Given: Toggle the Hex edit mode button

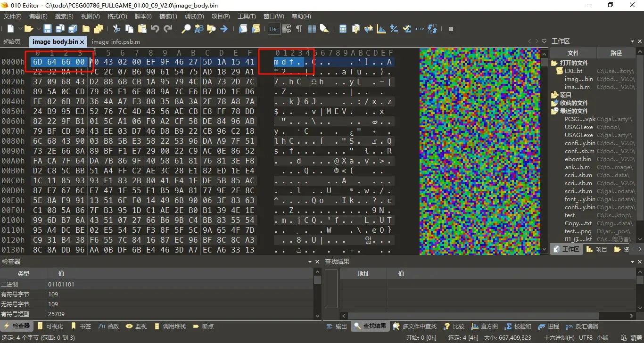Looking at the screenshot, I should 274,29.
